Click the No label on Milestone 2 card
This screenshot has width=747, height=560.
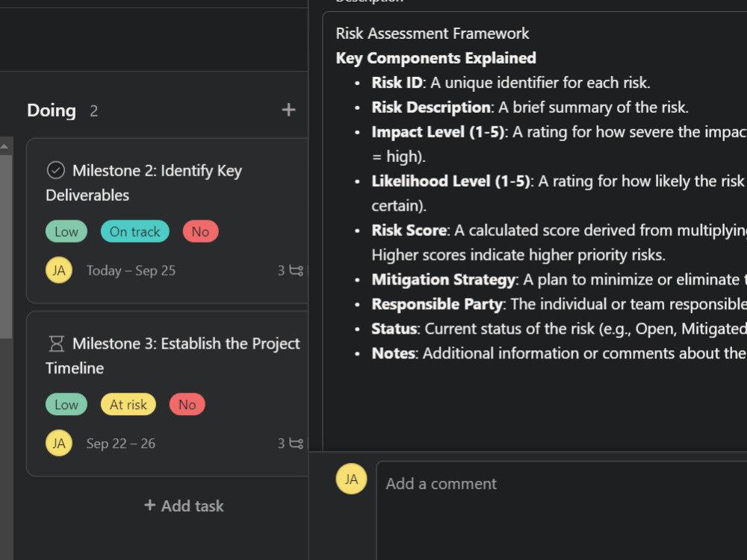[x=199, y=231]
